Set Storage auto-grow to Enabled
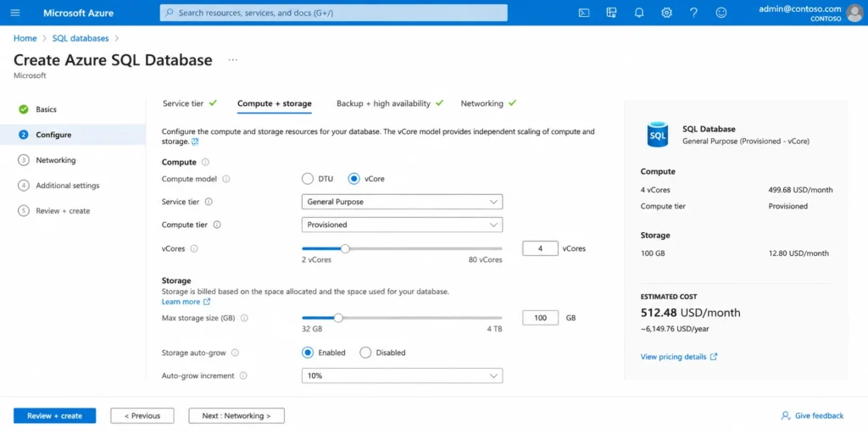The height and width of the screenshot is (434, 868). tap(307, 353)
